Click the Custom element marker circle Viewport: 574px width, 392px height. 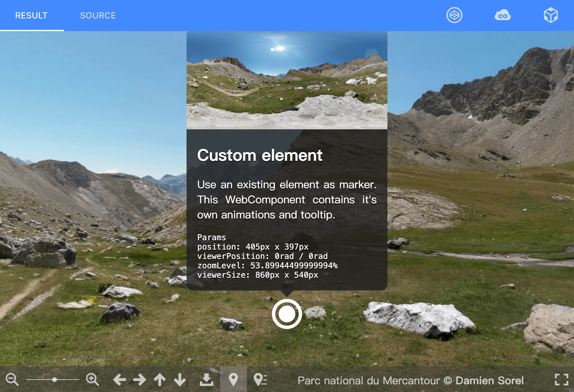(287, 314)
